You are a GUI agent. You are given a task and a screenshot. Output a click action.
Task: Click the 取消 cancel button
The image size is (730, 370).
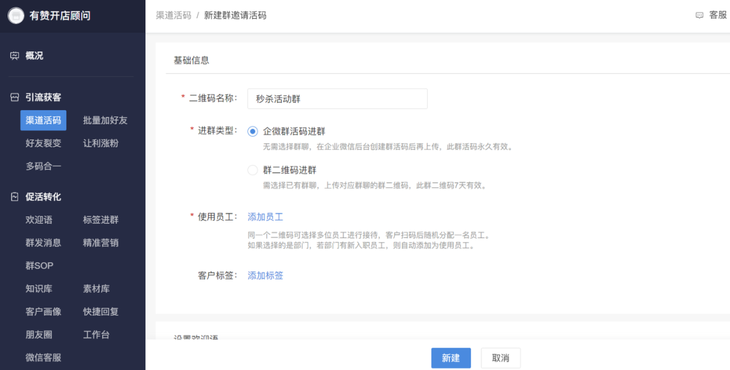pos(500,358)
